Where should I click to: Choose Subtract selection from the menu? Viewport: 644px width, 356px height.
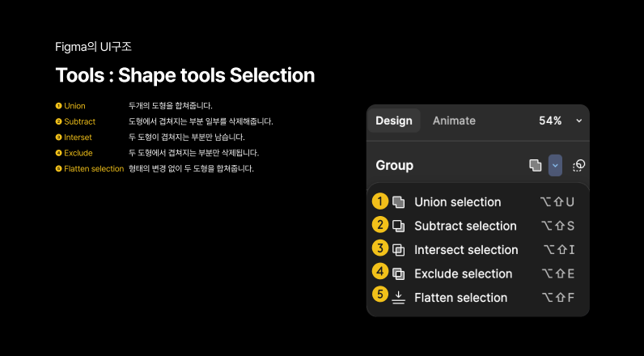click(478, 226)
